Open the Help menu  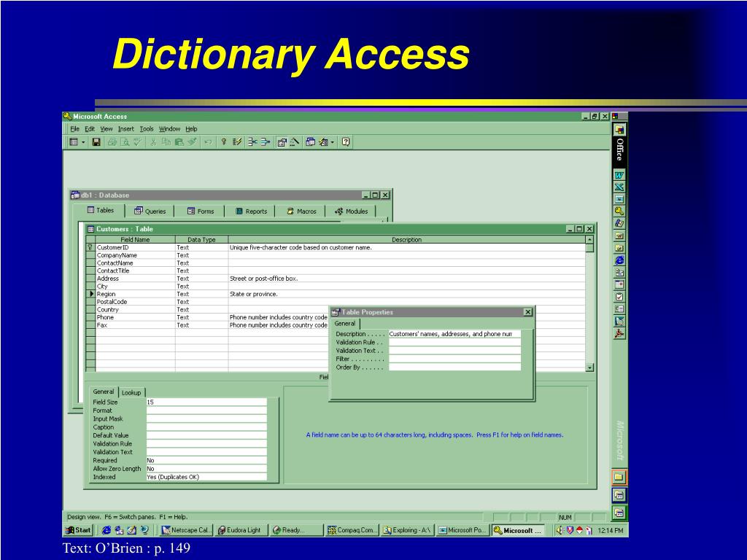coord(191,129)
